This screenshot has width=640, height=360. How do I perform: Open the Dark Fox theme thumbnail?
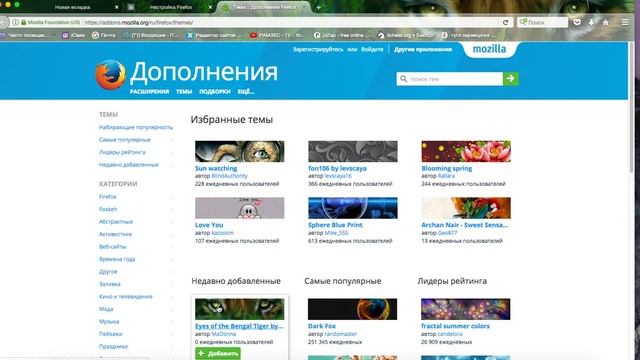[x=352, y=309]
